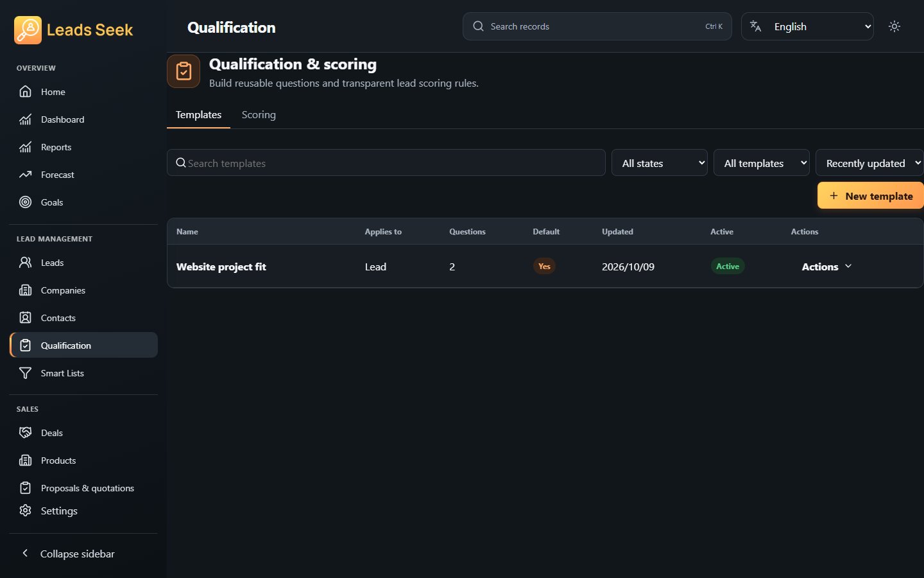Viewport: 924px width, 578px height.
Task: Click the Applies to column header
Action: pyautogui.click(x=383, y=232)
